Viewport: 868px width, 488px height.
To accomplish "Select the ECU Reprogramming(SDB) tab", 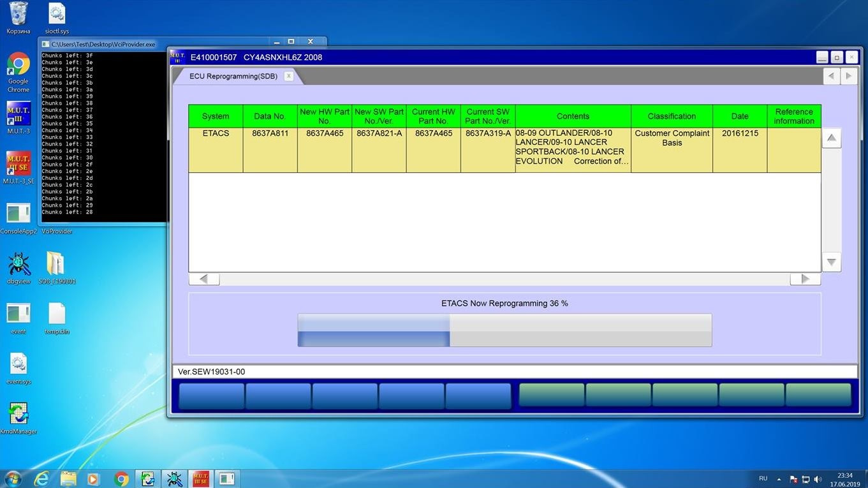I will pyautogui.click(x=233, y=76).
